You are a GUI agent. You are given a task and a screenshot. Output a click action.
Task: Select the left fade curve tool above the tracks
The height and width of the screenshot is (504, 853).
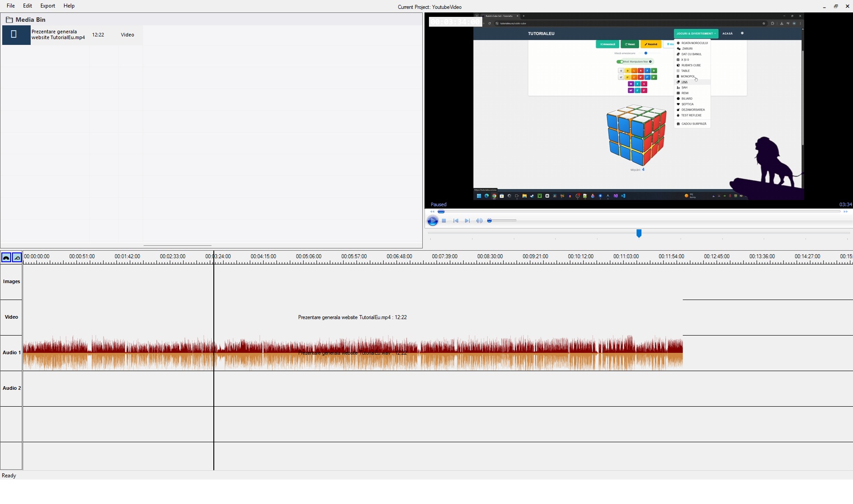[6, 257]
